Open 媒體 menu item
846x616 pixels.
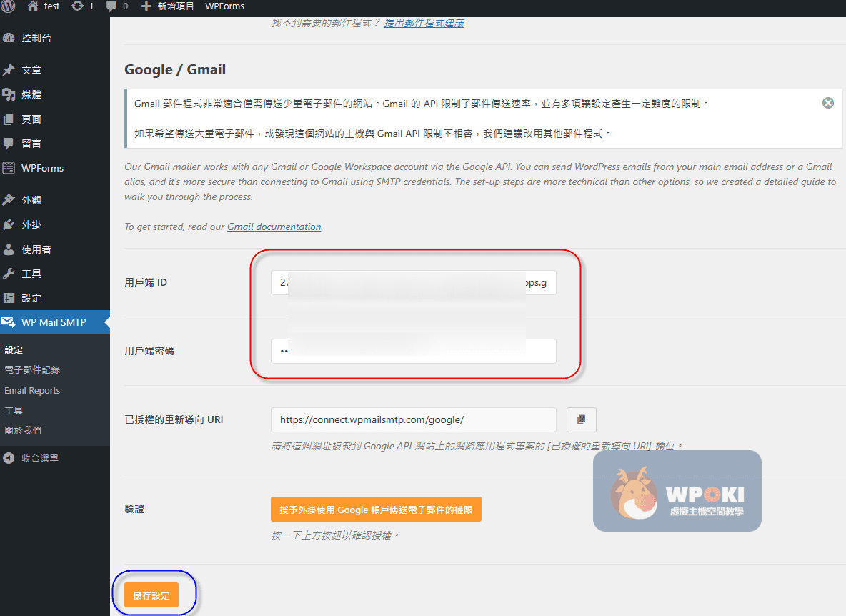(31, 94)
